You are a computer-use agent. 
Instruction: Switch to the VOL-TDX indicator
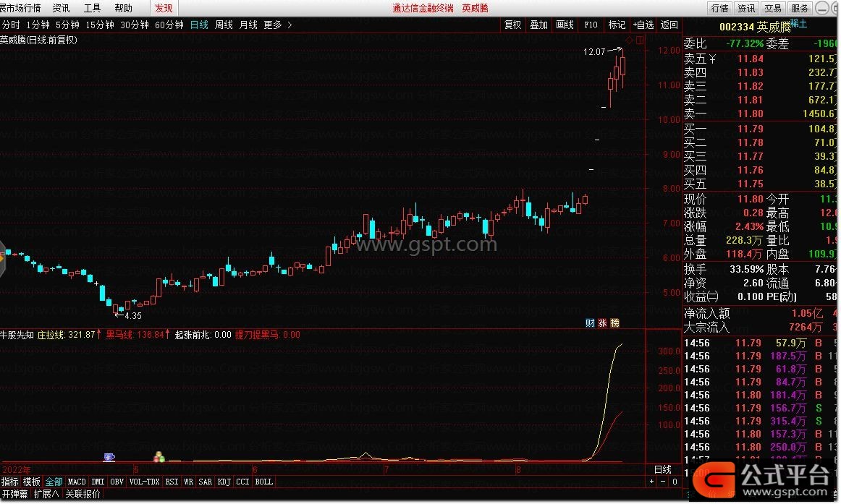pyautogui.click(x=144, y=482)
